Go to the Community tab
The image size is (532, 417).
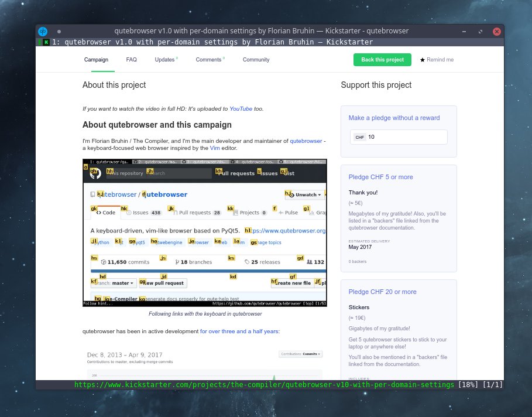click(x=256, y=60)
